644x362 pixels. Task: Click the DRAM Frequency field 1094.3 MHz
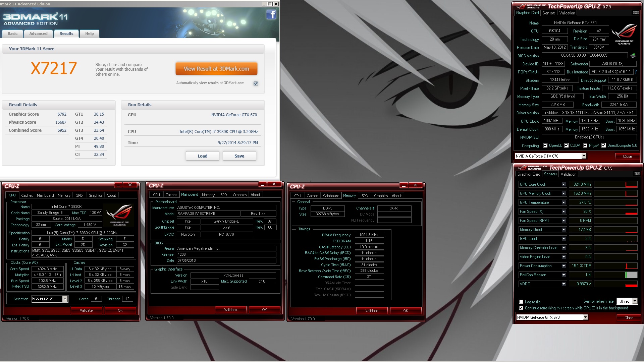click(369, 235)
